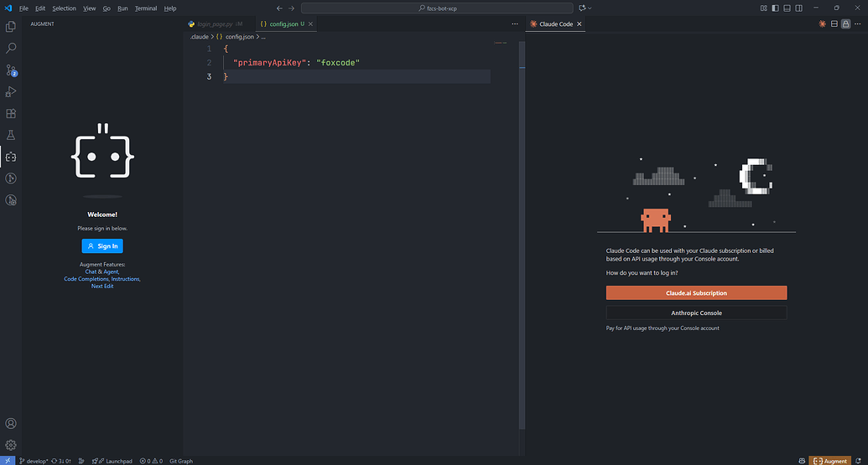Click the blue Sign In button
Viewport: 868px width, 465px height.
pyautogui.click(x=102, y=246)
